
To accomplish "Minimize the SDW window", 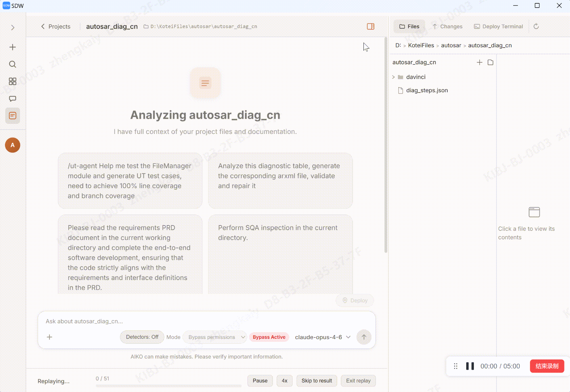I will pos(515,6).
